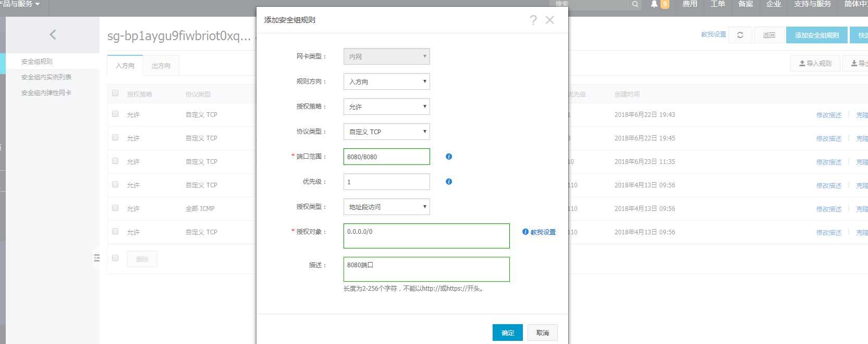
Task: Select 安全组内弹性网卡 in sidebar
Action: click(46, 93)
